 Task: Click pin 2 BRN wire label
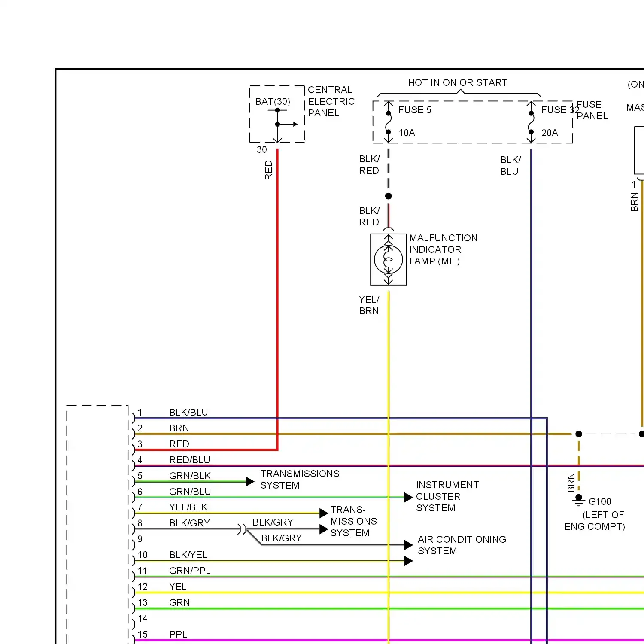pos(179,428)
